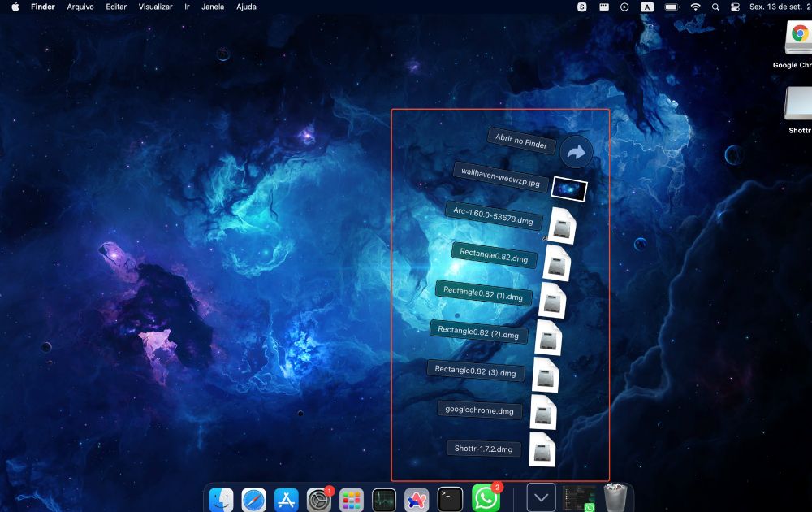This screenshot has height=512, width=812.
Task: Click the Rectangle0.82 (1).dmg label
Action: (x=483, y=294)
